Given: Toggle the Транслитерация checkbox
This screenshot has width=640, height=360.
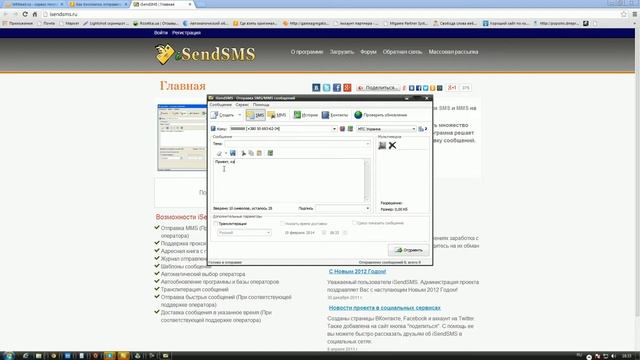Looking at the screenshot, I should pos(216,224).
